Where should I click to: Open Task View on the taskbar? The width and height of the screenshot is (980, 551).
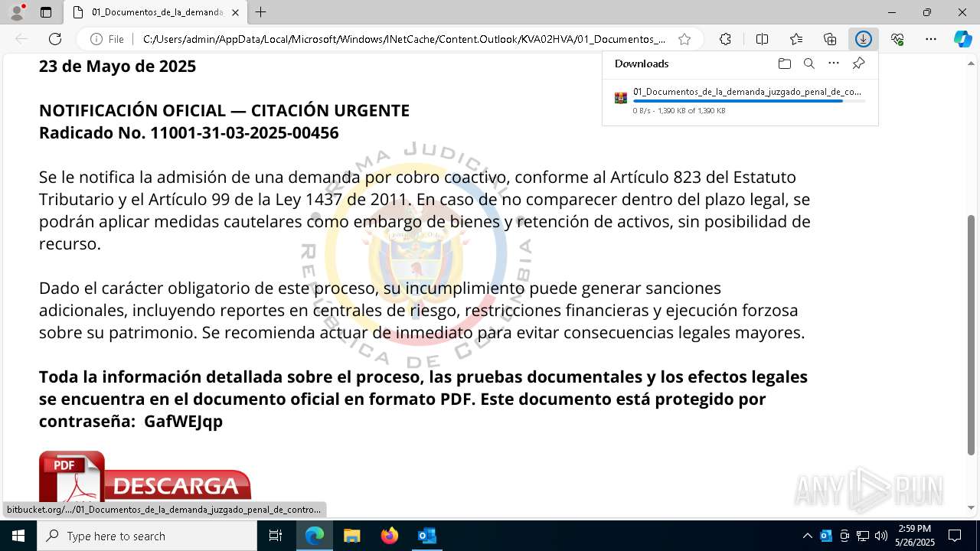[276, 536]
